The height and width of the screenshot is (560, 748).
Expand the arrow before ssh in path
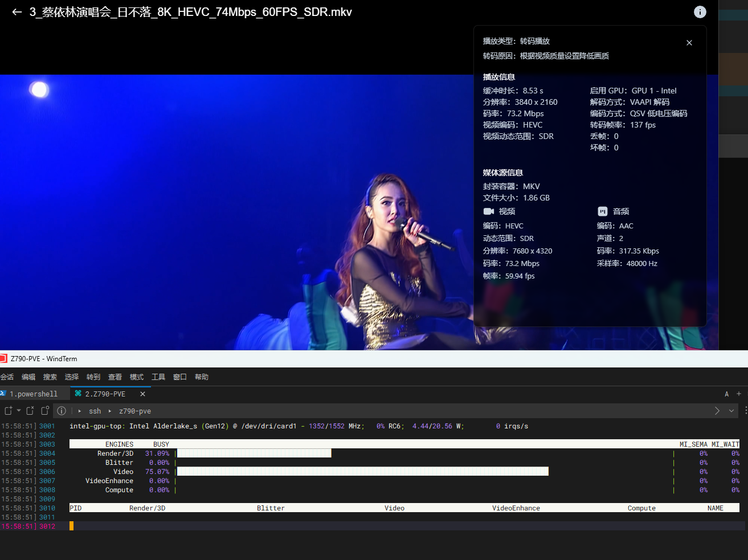point(80,411)
